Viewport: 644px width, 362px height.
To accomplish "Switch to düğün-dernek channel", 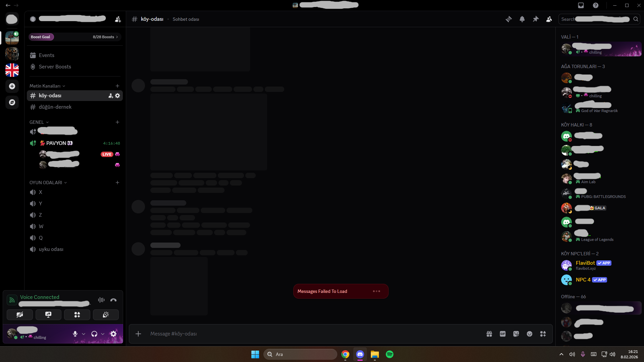I will (75, 107).
